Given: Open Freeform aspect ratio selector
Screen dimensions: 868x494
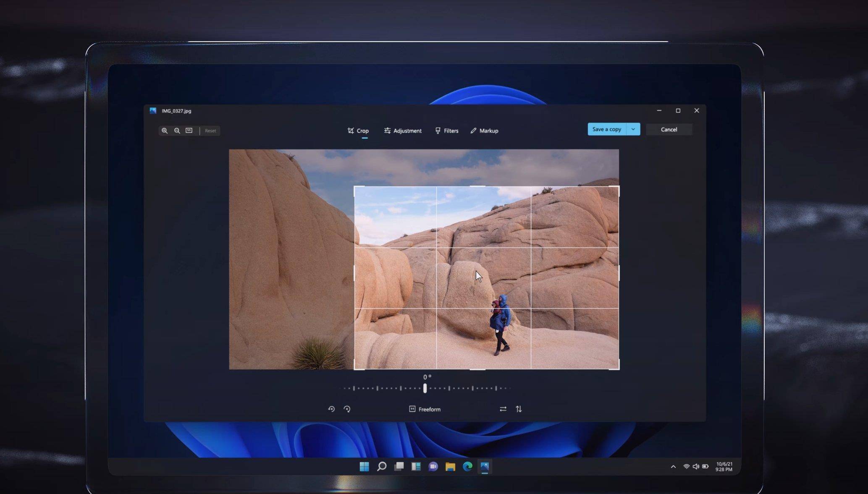Looking at the screenshot, I should [425, 409].
